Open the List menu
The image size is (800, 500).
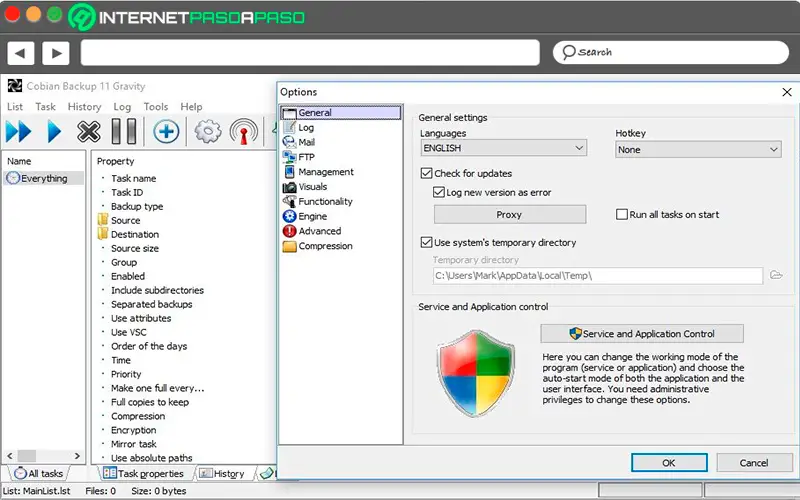(15, 107)
